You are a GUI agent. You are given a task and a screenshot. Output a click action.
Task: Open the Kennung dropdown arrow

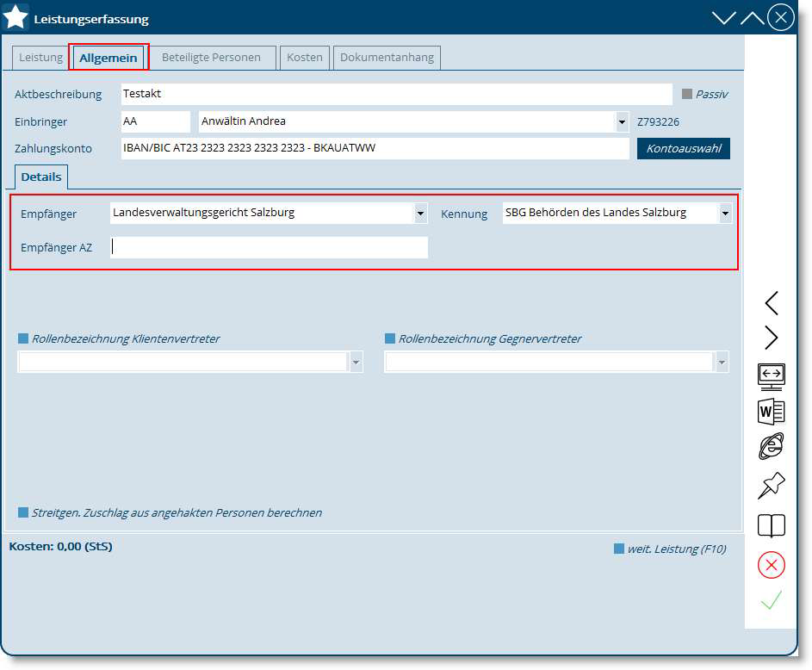tap(725, 213)
